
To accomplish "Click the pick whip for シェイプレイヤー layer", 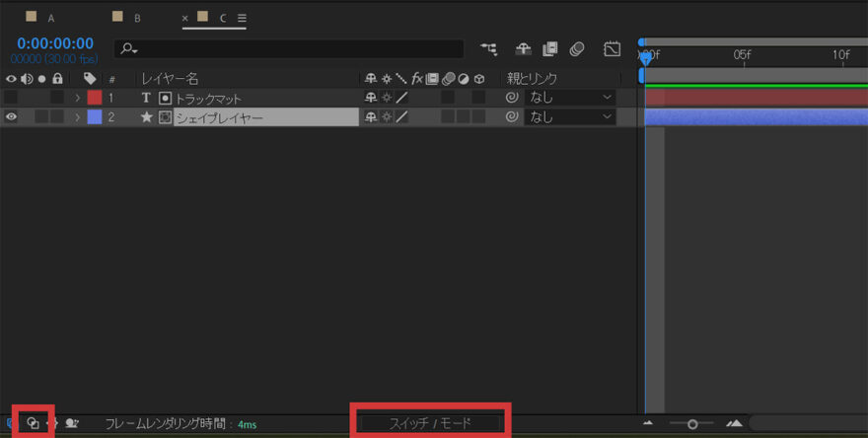I will click(x=513, y=116).
